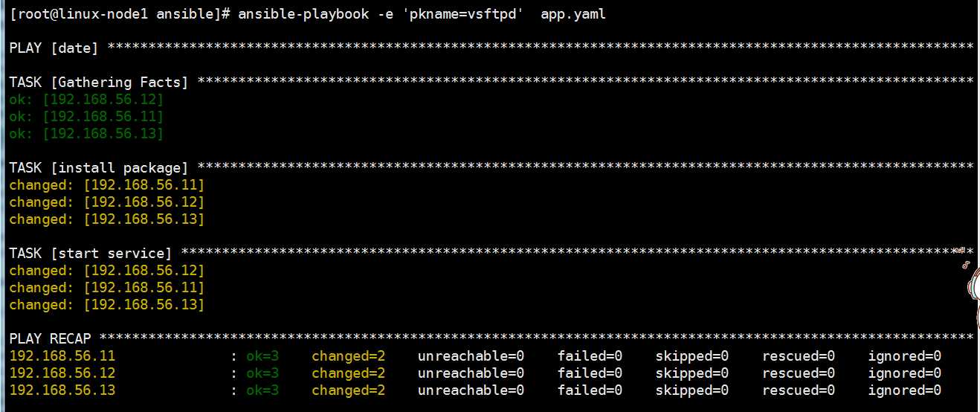
Task: Click the TASK [start service] header
Action: [91, 254]
